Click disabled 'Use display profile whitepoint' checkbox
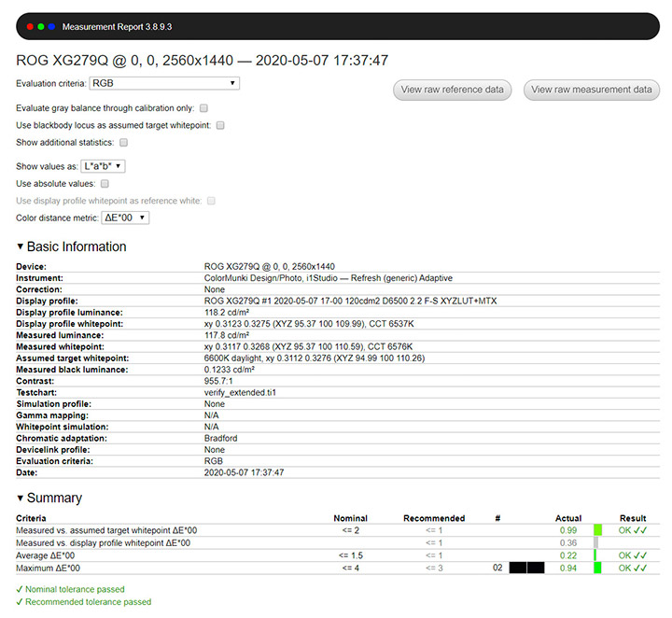The height and width of the screenshot is (618, 672). [211, 201]
